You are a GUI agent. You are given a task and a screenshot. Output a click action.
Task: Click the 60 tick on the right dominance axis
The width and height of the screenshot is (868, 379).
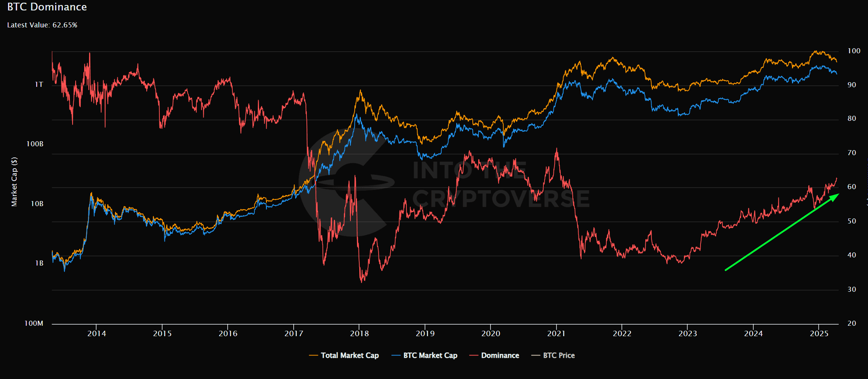[x=851, y=187]
